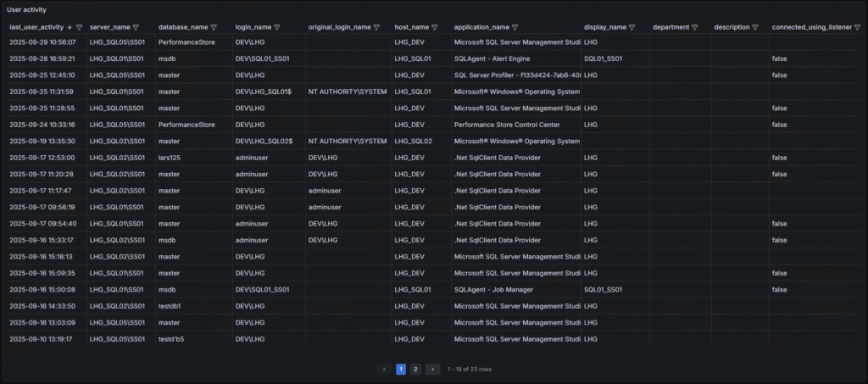The height and width of the screenshot is (384, 868).
Task: Open filter for department column
Action: [x=695, y=27]
